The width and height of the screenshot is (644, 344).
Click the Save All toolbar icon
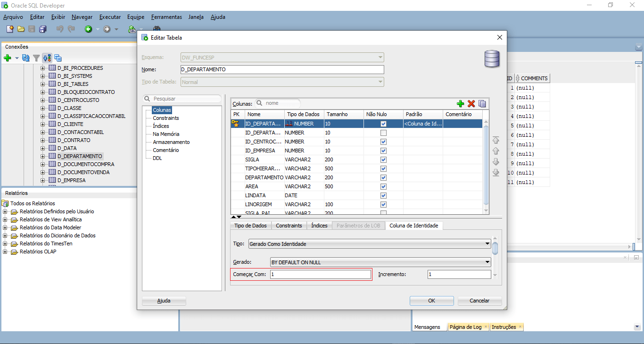point(43,29)
